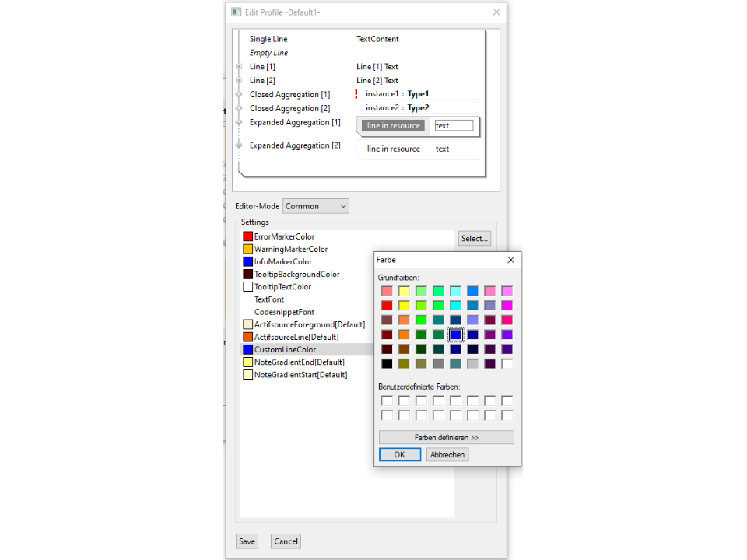Save the profile with the Save button
Image resolution: width=747 pixels, height=560 pixels.
pos(247,541)
